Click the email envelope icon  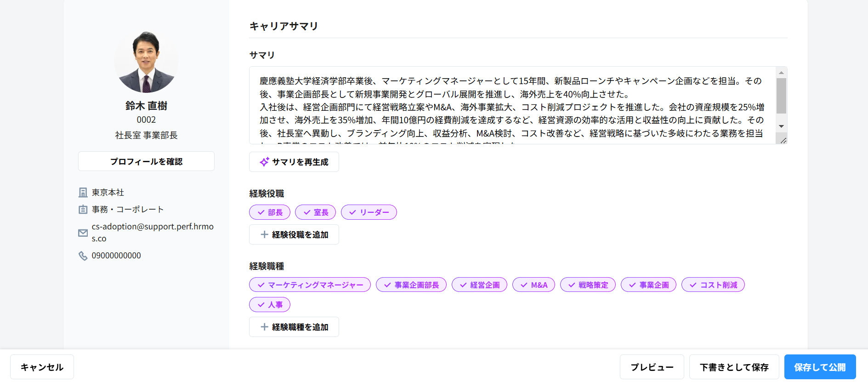(83, 233)
